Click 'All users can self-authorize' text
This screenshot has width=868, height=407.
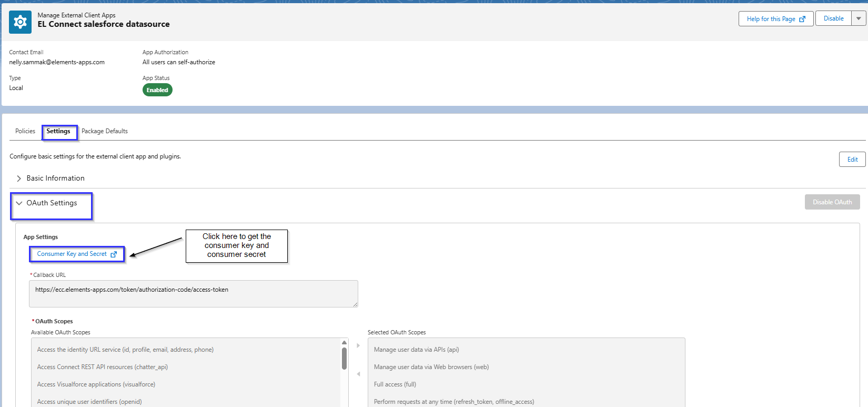179,62
